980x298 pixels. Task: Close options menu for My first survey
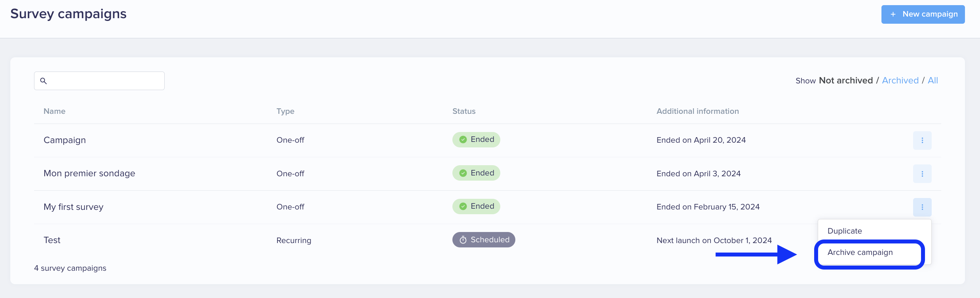click(x=922, y=207)
